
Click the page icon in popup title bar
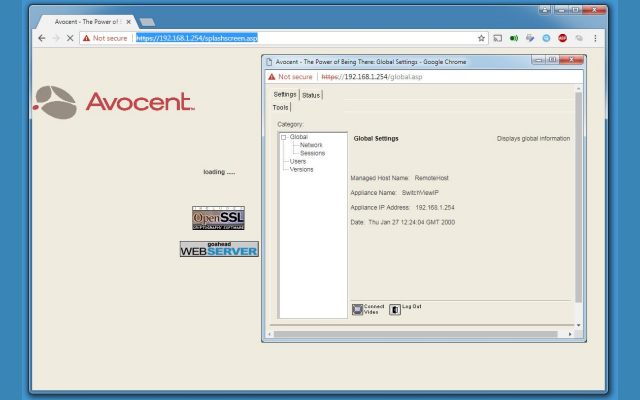269,62
